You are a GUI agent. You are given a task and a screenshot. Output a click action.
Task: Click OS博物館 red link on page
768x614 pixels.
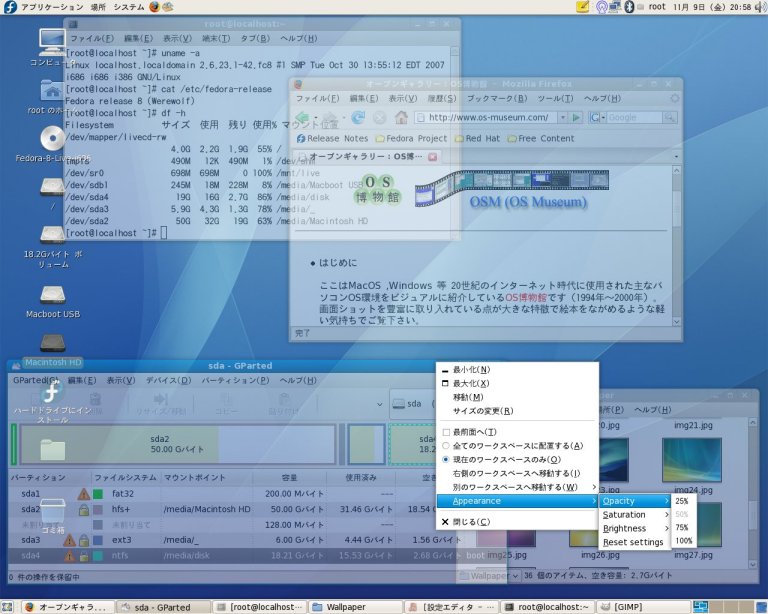[x=526, y=297]
